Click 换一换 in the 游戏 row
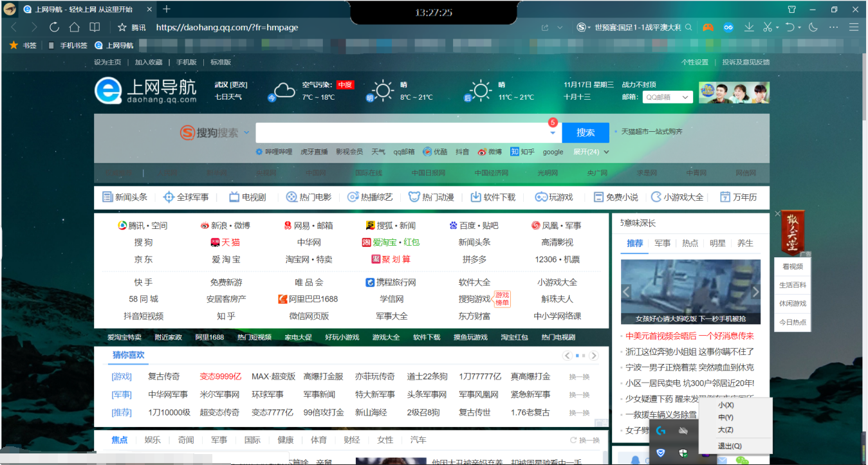The image size is (868, 465). pos(579,377)
